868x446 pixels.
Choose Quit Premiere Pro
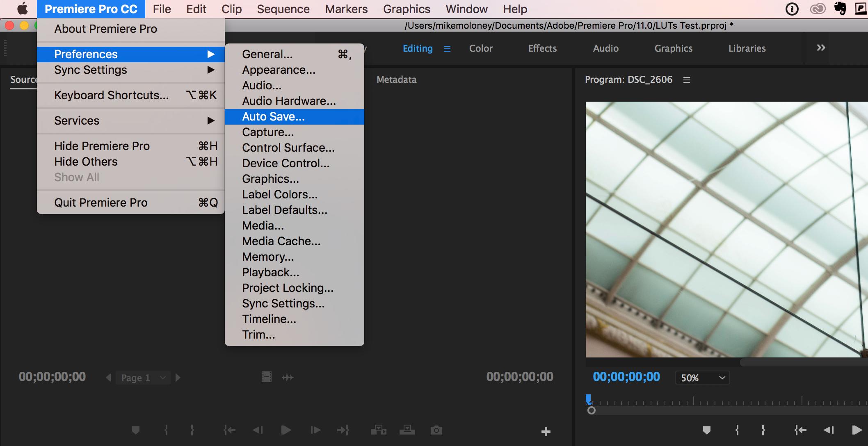130,203
